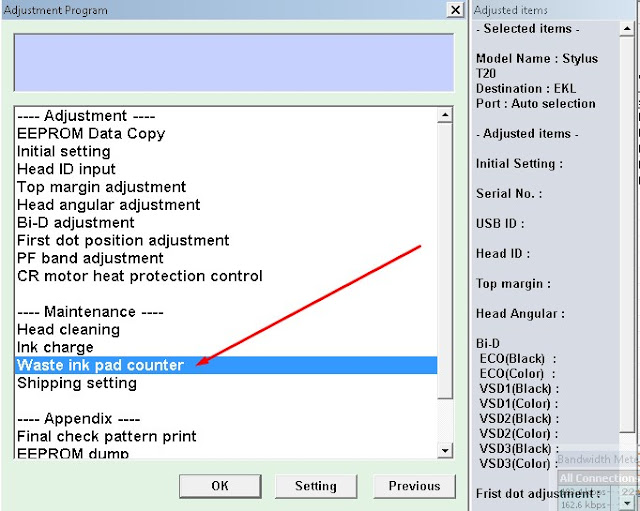
Task: Open the Setting button
Action: tap(316, 486)
